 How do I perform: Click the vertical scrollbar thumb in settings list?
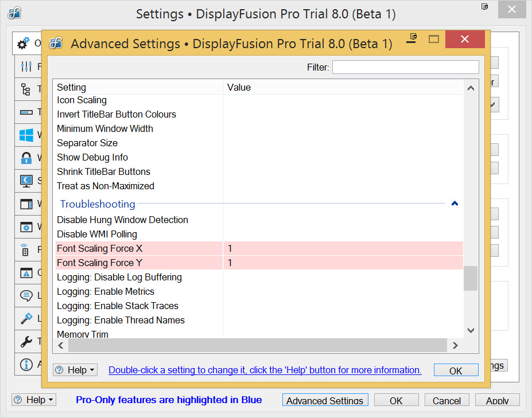click(x=470, y=279)
